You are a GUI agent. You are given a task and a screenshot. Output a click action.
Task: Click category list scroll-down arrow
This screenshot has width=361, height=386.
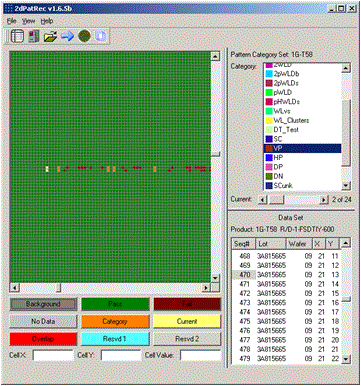[x=346, y=186]
